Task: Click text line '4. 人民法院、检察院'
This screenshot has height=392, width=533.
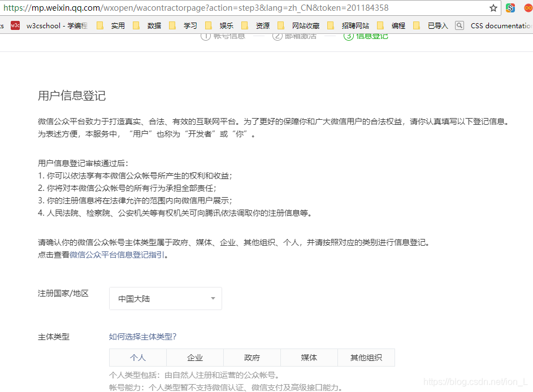Action: pyautogui.click(x=175, y=213)
